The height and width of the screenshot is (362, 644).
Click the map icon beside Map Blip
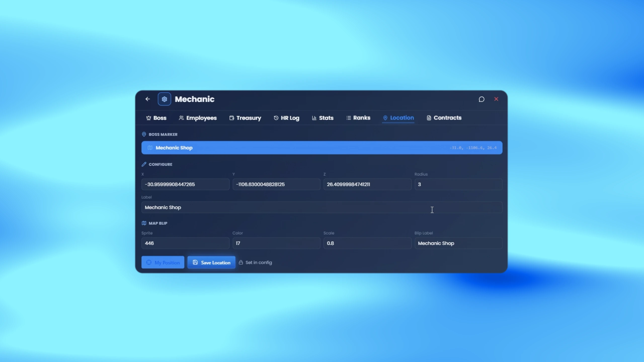[144, 223]
